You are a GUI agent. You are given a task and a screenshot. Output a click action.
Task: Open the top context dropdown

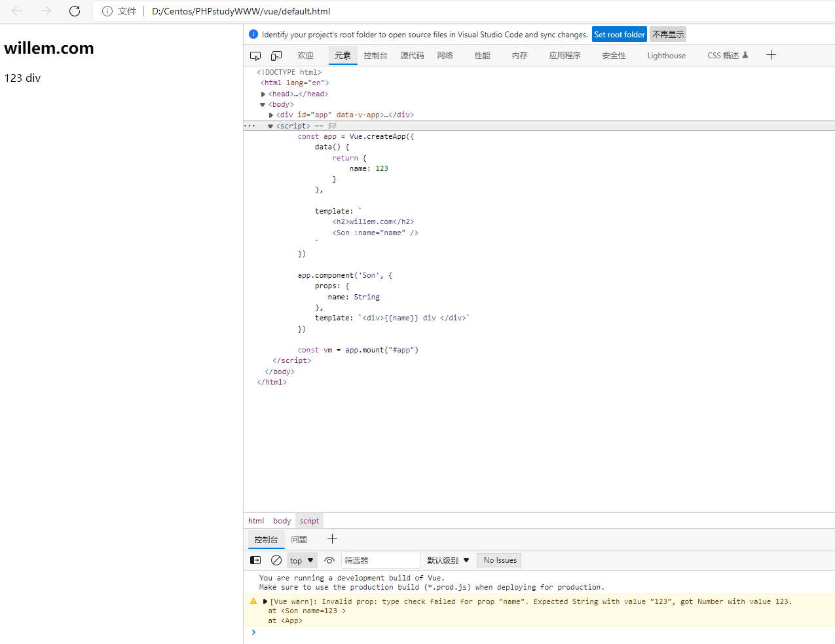302,560
